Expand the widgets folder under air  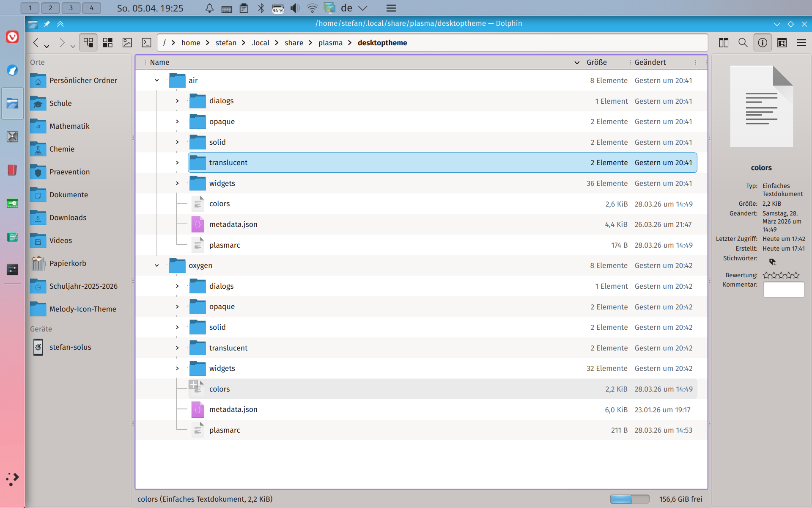coord(177,183)
